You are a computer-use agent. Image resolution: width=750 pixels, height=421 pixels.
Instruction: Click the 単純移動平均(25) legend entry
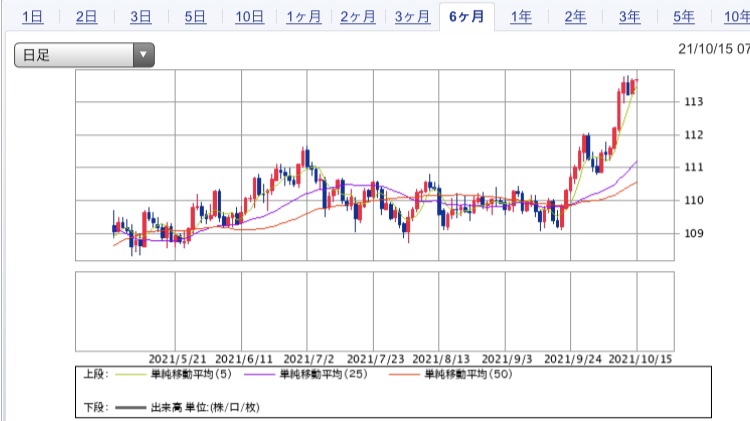pyautogui.click(x=323, y=375)
